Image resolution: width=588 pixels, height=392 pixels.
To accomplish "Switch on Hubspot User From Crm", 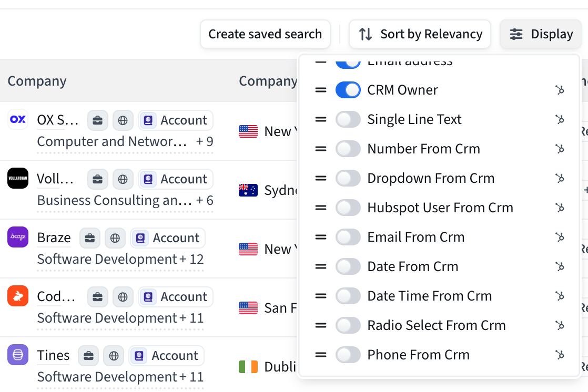I will (x=348, y=208).
